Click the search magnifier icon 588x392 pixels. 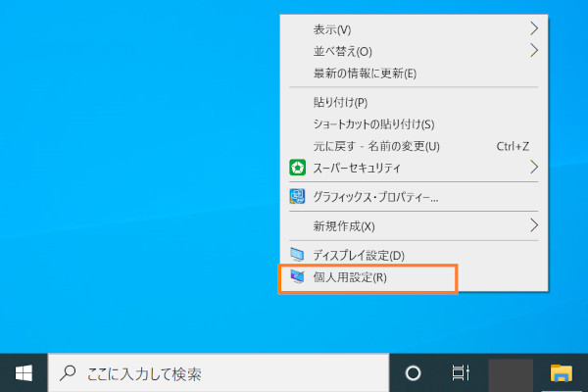point(68,373)
